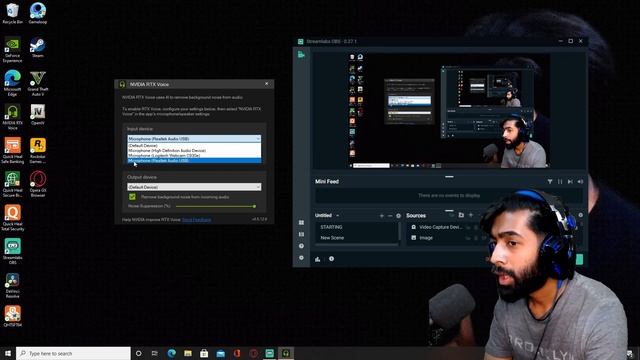Open the Streamlabs OBS desktop icon
The width and height of the screenshot is (640, 360).
(x=12, y=252)
